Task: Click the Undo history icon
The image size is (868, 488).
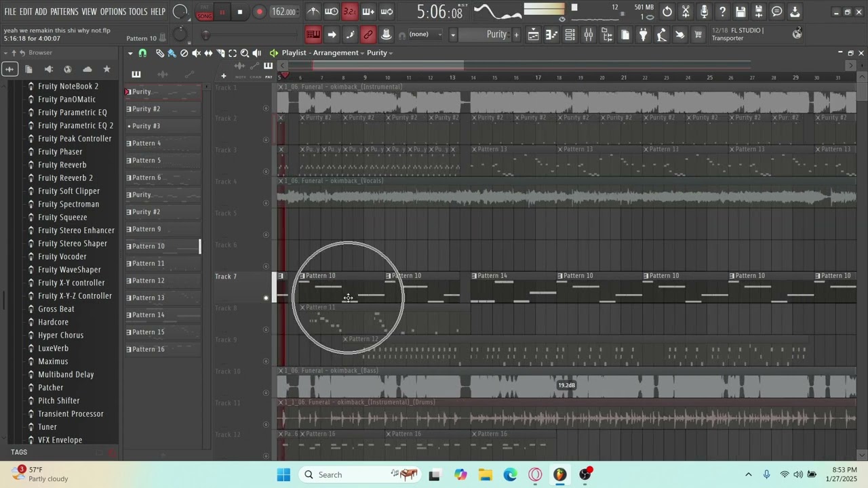Action: pos(667,12)
